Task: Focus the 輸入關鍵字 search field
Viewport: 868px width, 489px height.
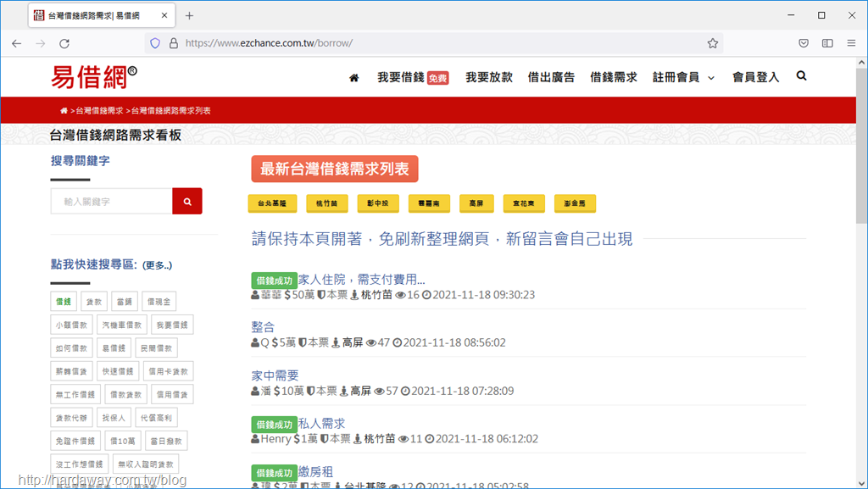Action: click(x=111, y=202)
